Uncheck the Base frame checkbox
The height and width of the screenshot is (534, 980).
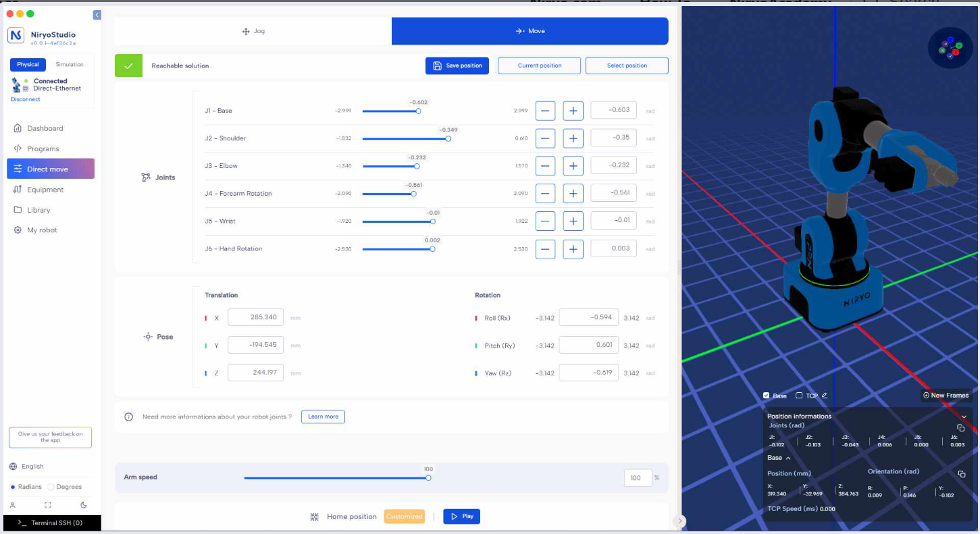(766, 396)
